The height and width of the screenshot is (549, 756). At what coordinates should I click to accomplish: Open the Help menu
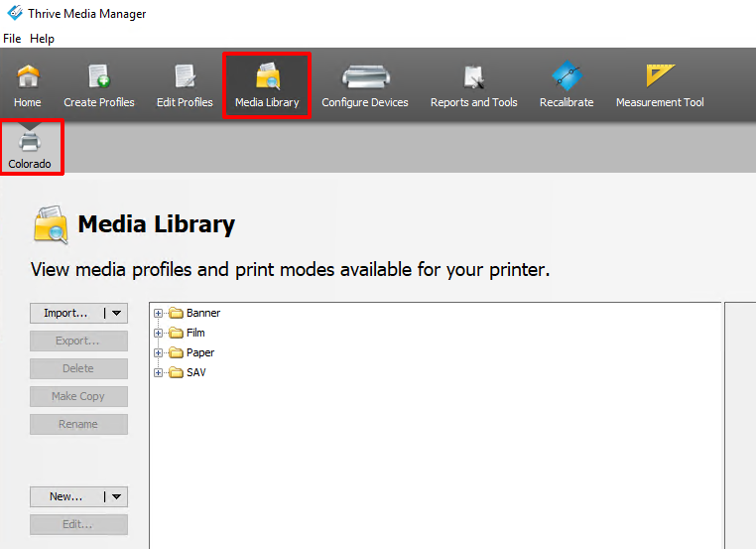[42, 39]
